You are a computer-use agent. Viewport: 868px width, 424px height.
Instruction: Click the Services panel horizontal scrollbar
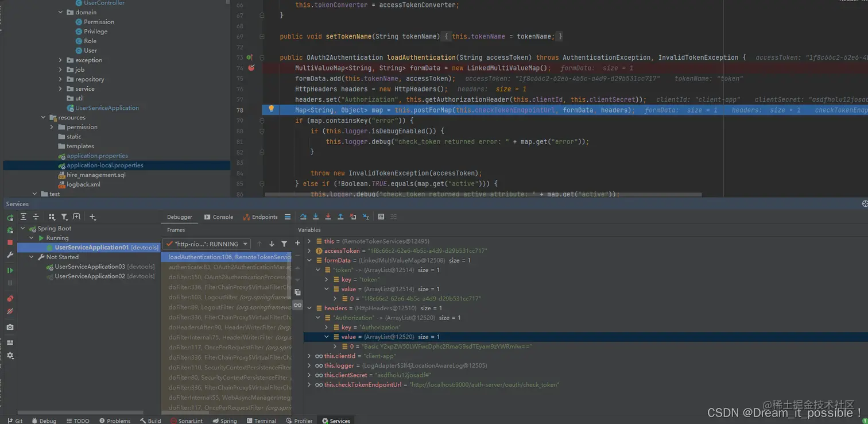[x=80, y=412]
